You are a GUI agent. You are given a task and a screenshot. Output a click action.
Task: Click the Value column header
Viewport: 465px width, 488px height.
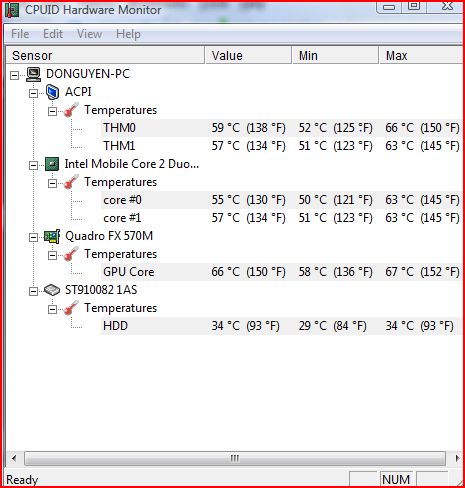click(248, 55)
